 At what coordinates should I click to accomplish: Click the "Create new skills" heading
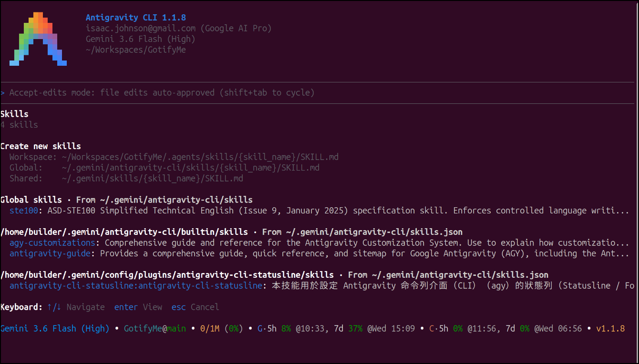(x=41, y=146)
